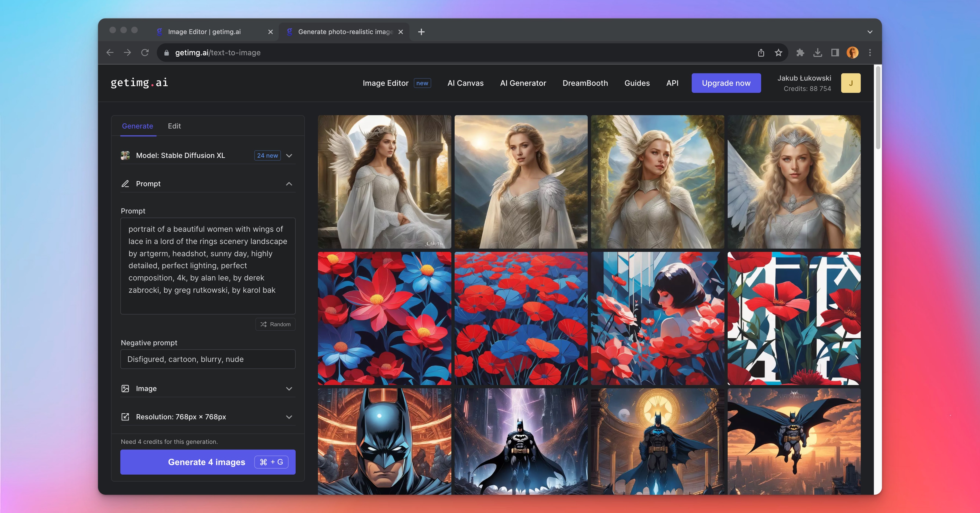Viewport: 980px width, 513px height.
Task: Switch to the Edit tab
Action: 174,126
